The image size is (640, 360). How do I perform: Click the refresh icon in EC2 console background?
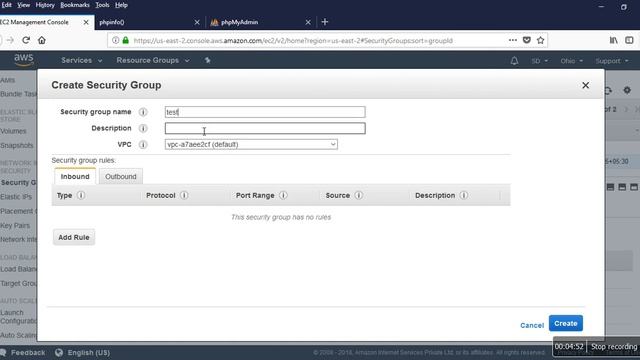click(609, 90)
